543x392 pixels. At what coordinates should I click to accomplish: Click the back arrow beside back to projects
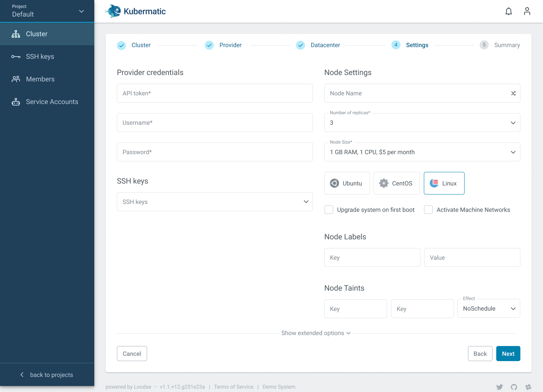coord(22,375)
